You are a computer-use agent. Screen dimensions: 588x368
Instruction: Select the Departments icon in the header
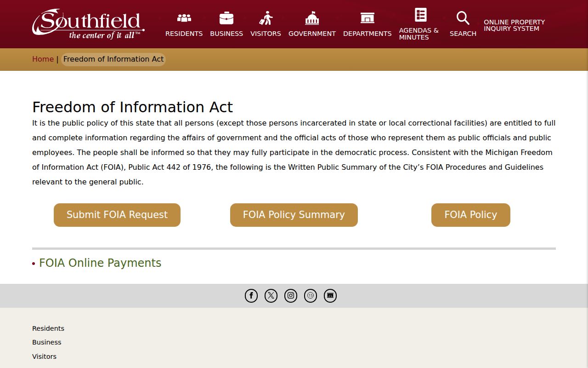pos(367,18)
